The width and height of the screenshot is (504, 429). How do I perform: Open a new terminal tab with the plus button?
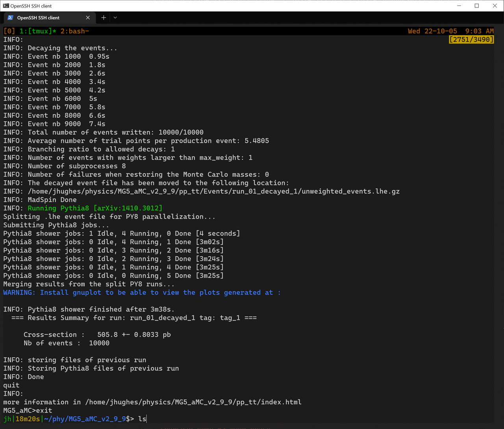pyautogui.click(x=104, y=18)
